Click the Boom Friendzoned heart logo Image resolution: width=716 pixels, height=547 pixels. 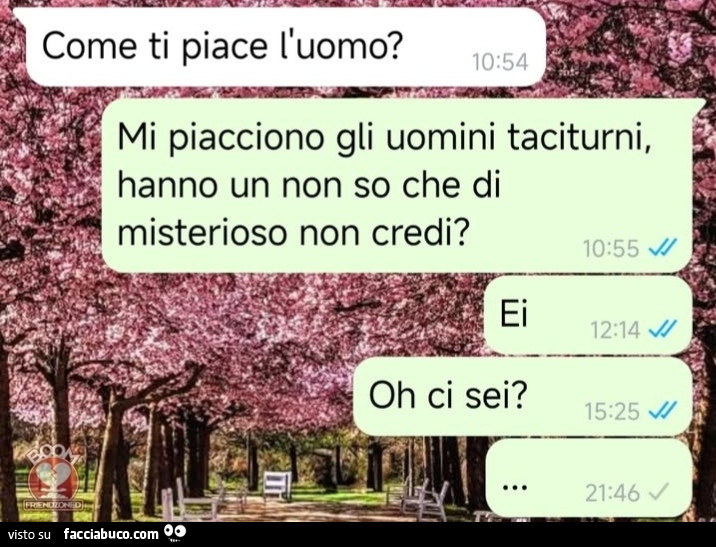coord(53,477)
